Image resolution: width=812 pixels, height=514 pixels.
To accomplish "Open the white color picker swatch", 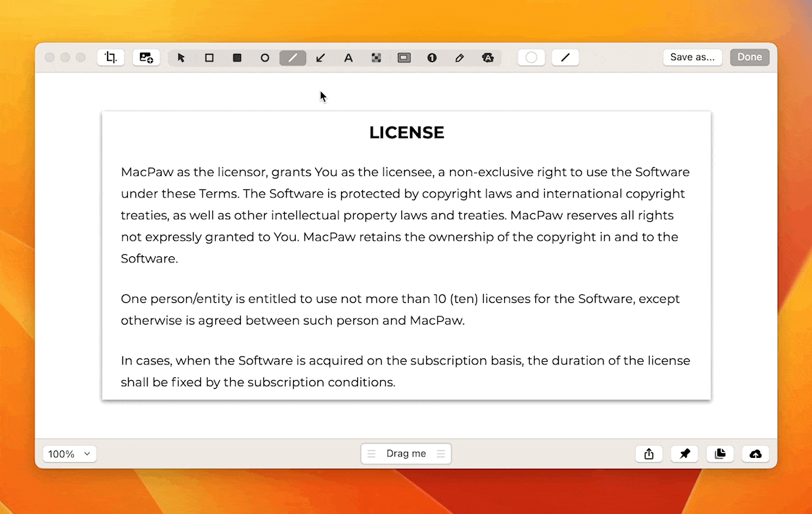I will tap(532, 57).
